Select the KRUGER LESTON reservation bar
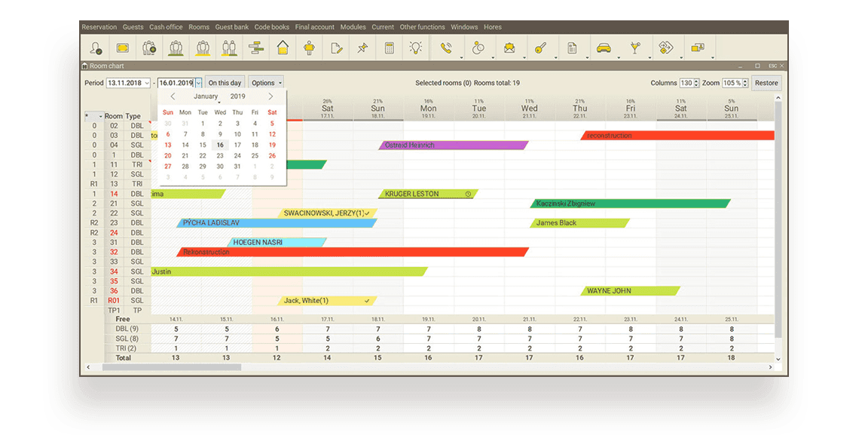This screenshot has height=435, width=868. coord(429,194)
